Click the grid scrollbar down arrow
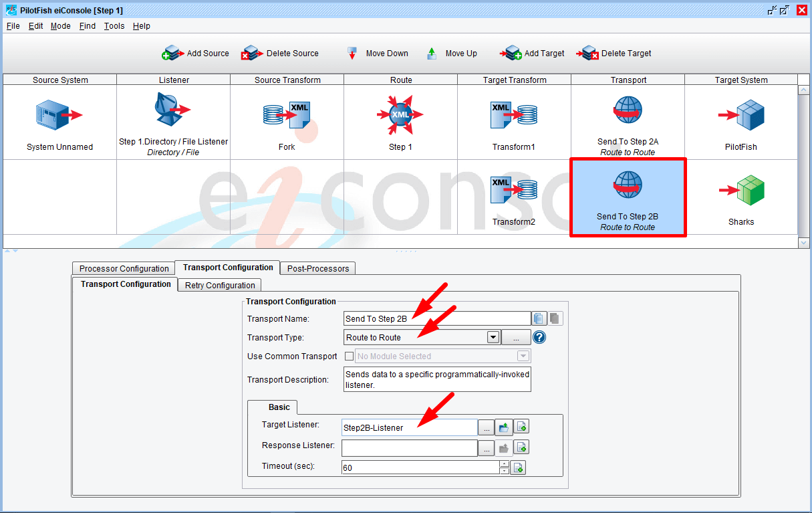The width and height of the screenshot is (812, 513). point(804,243)
